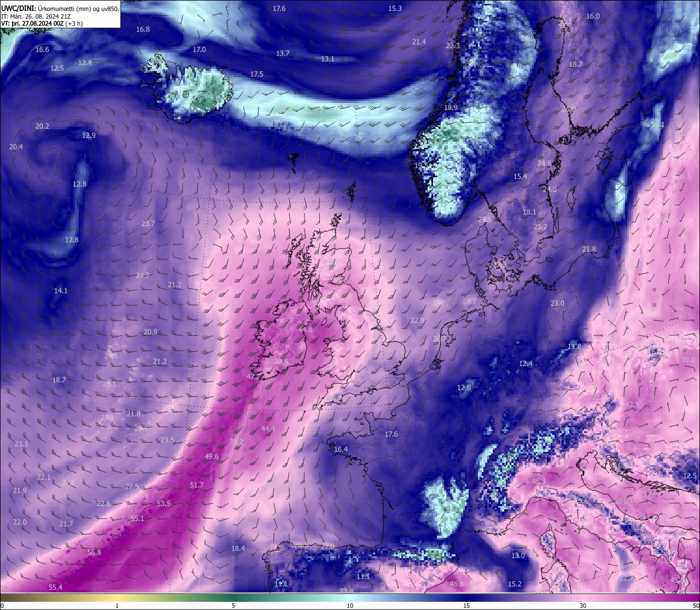Click the 35.2 value on the map
700x610 pixels.
tap(236, 441)
